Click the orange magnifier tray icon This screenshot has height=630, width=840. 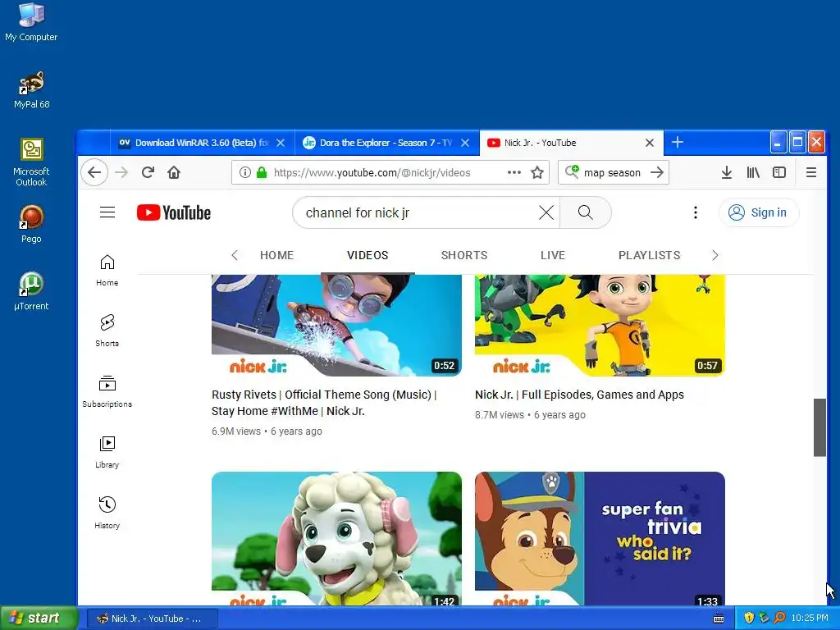tap(779, 619)
